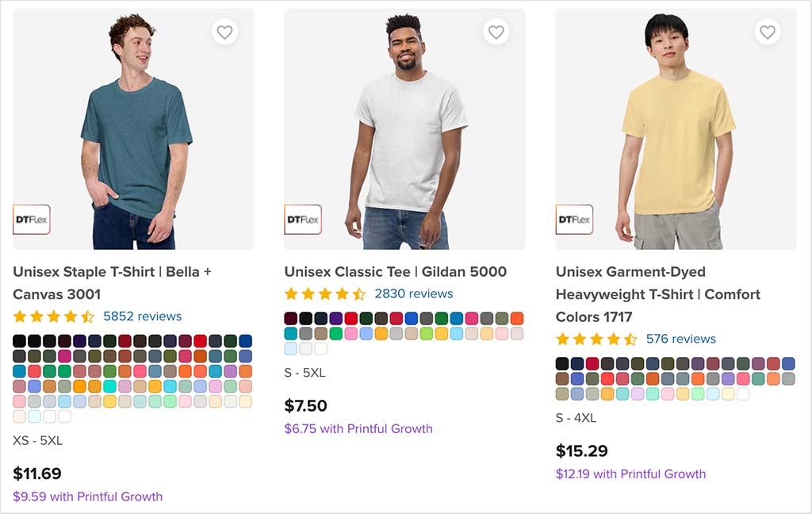This screenshot has width=812, height=514.
Task: Click the heart icon on the Gildan 5000 card
Action: pyautogui.click(x=496, y=32)
